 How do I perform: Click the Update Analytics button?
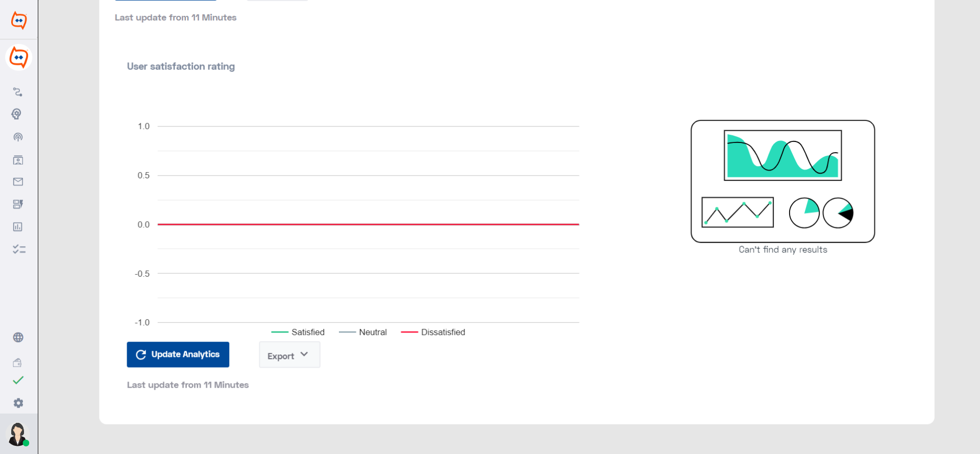click(x=178, y=354)
